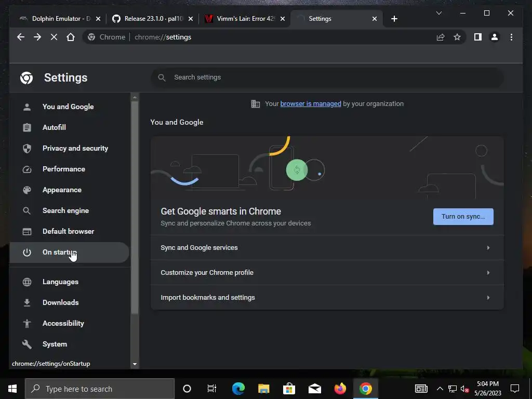Viewport: 532px width, 399px height.
Task: Open Firefox from the taskbar
Action: (x=340, y=389)
